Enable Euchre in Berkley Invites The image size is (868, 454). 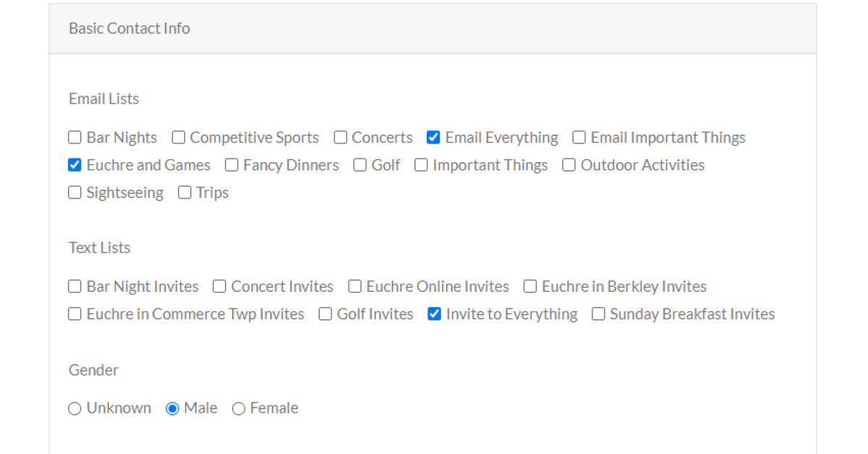tap(530, 287)
